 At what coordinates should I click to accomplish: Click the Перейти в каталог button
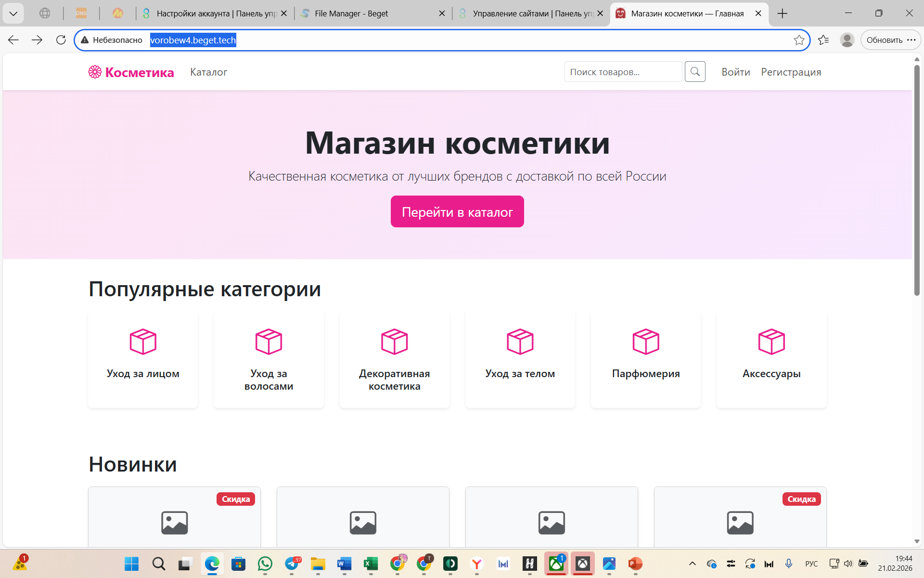(457, 211)
